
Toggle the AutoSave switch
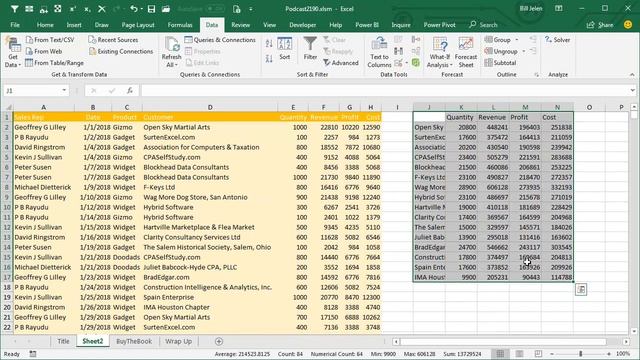point(215,9)
